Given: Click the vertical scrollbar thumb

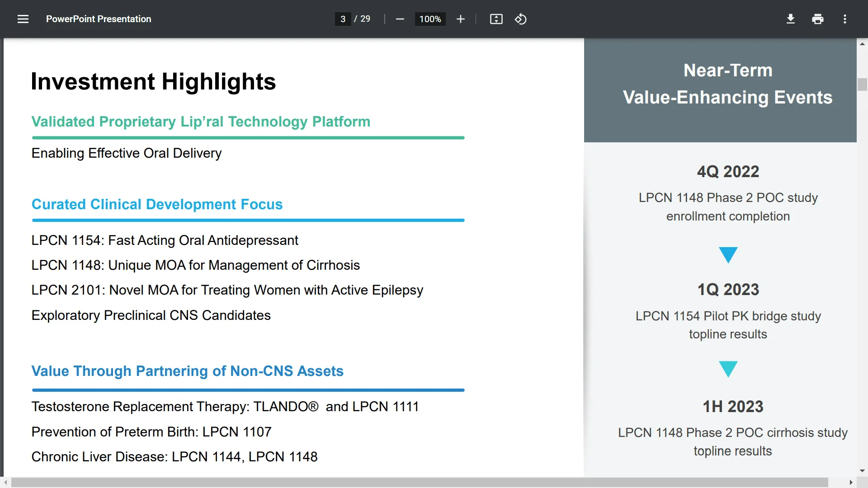Looking at the screenshot, I should pos(862,84).
